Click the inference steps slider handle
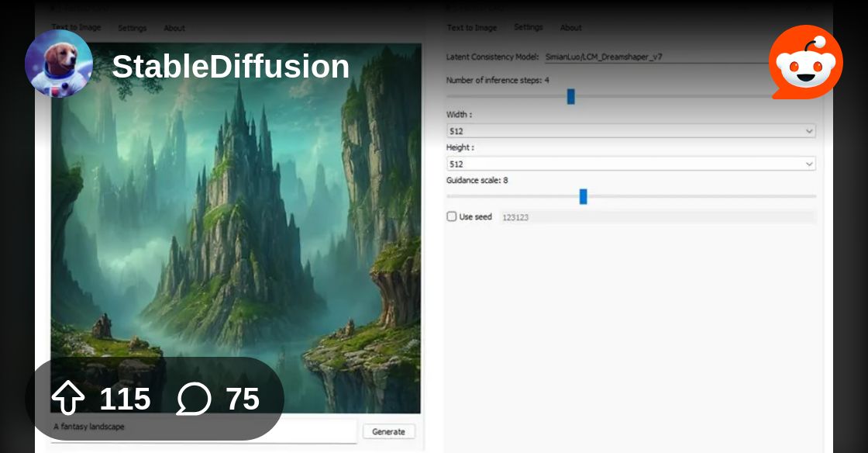Viewport: 868px width, 453px height. tap(571, 95)
